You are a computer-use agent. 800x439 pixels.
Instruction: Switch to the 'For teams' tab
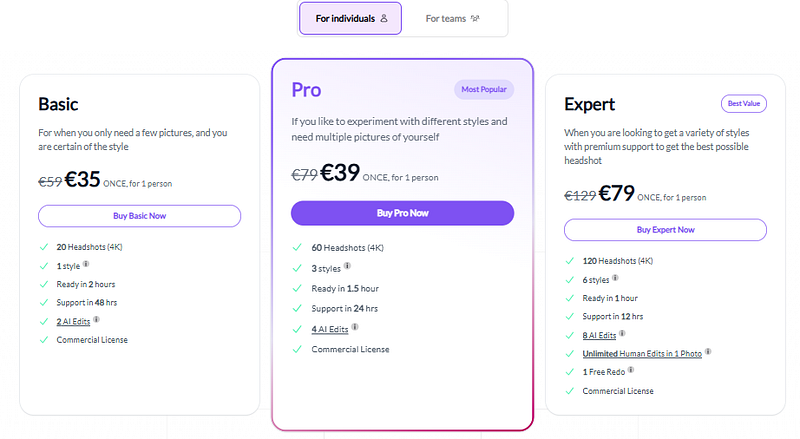point(452,18)
